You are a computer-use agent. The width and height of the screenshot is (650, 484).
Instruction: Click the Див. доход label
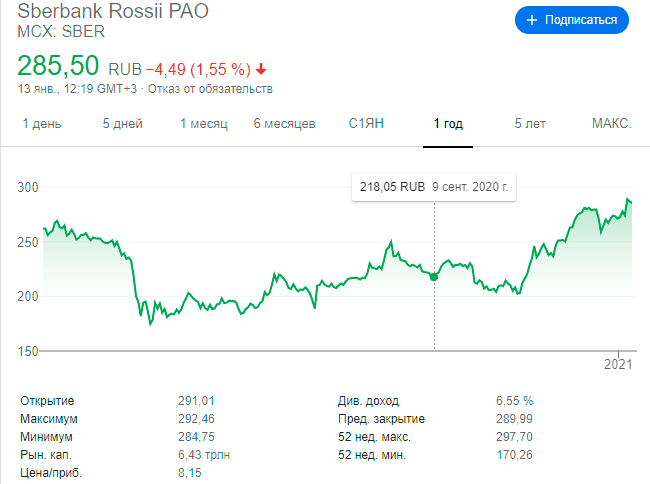point(368,401)
